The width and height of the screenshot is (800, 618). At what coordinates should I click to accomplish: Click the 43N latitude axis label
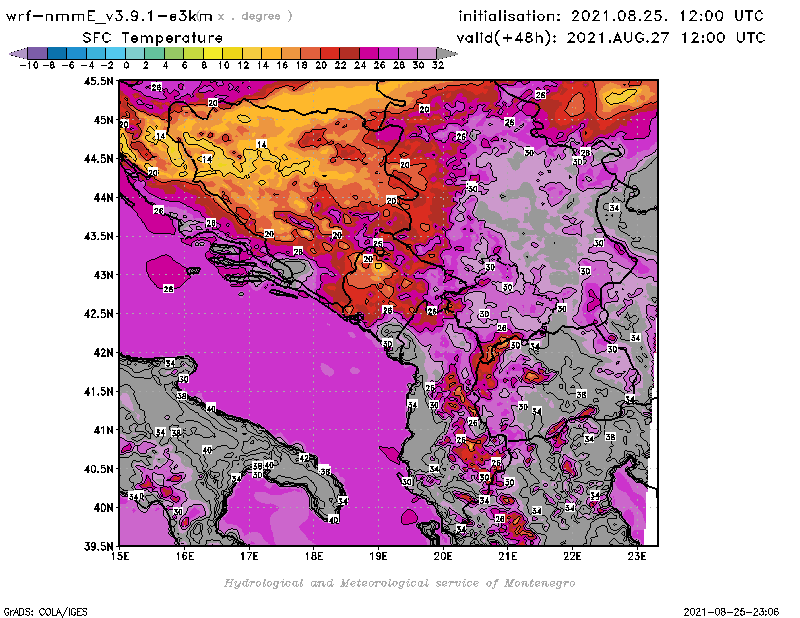click(x=104, y=275)
